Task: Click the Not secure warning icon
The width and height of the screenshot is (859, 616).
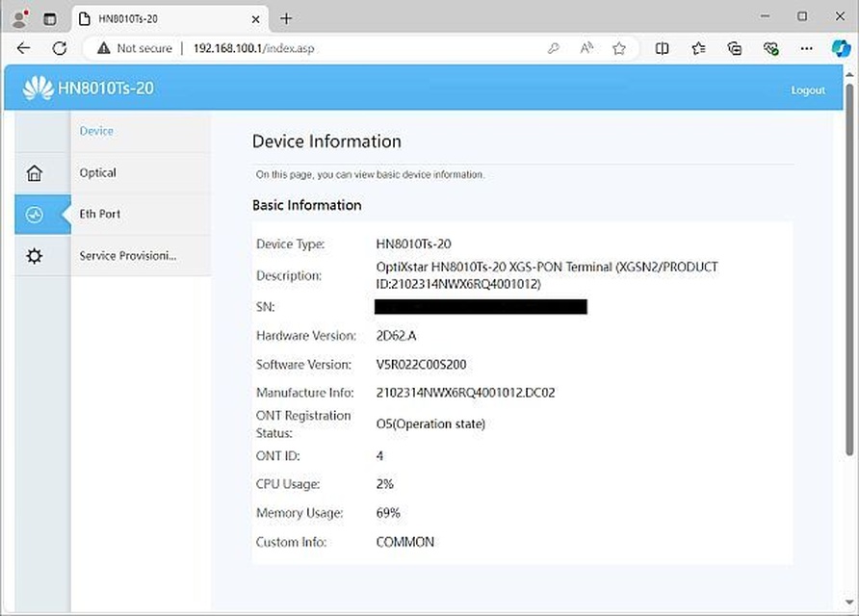Action: (x=104, y=48)
